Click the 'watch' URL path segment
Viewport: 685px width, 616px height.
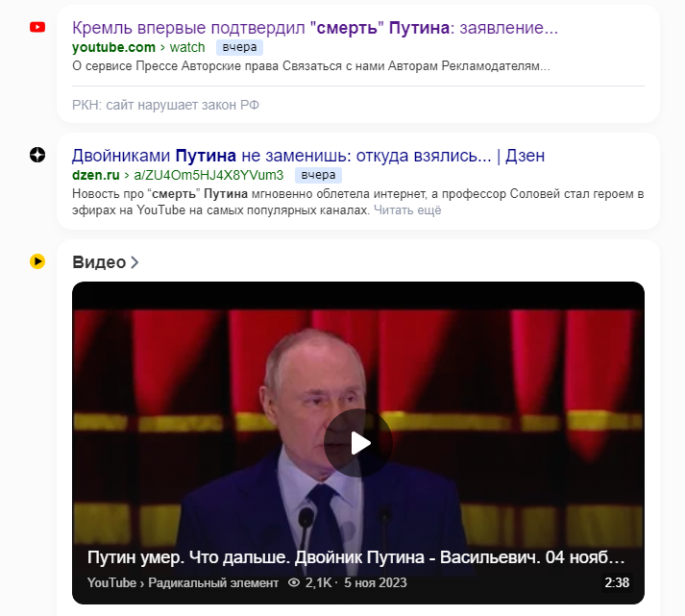click(x=187, y=47)
